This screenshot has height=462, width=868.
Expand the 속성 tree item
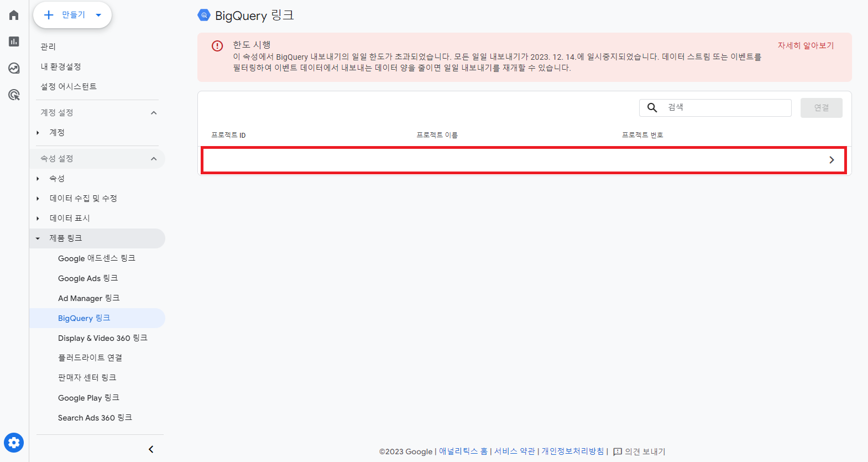pyautogui.click(x=38, y=179)
